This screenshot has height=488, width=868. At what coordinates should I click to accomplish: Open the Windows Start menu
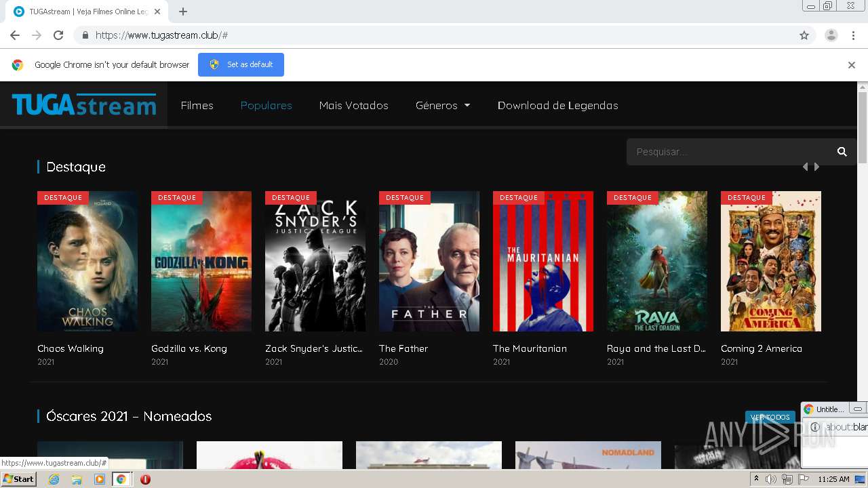point(19,479)
